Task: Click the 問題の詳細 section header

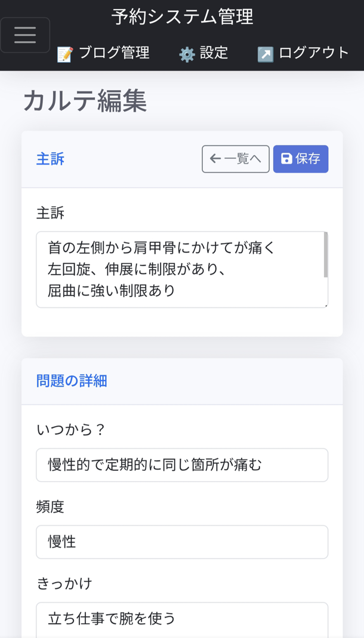Action: coord(72,381)
